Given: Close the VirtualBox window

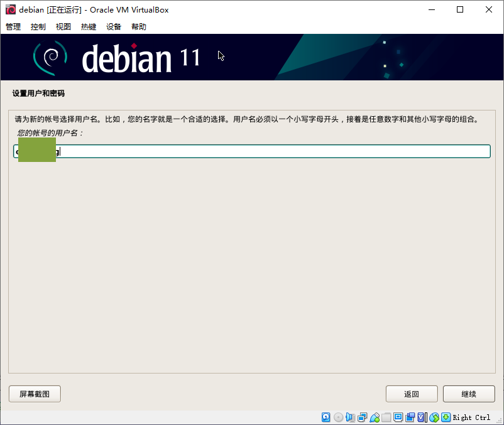Looking at the screenshot, I should [x=488, y=9].
